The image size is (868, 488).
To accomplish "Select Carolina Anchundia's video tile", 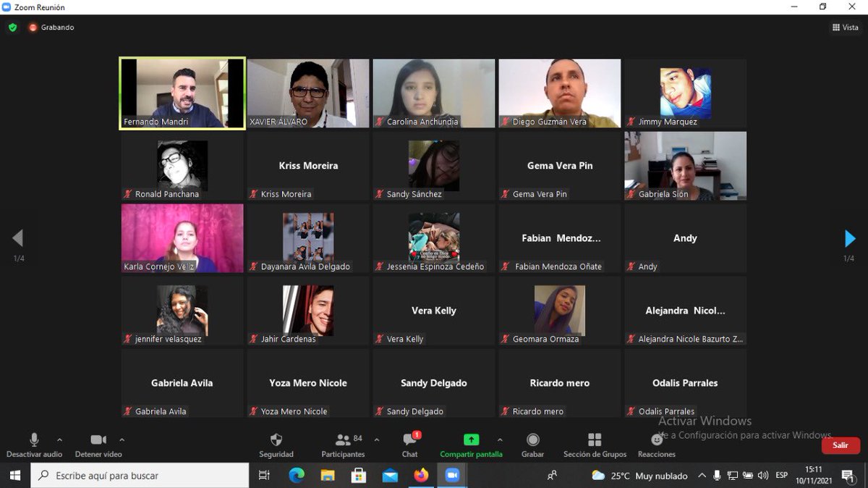I will [x=434, y=93].
